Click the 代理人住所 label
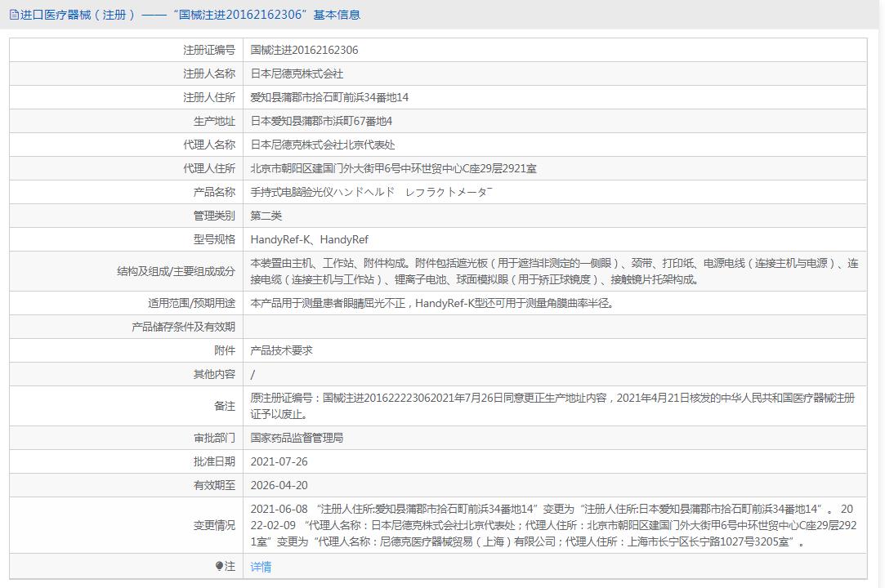The height and width of the screenshot is (588, 885). pyautogui.click(x=209, y=169)
